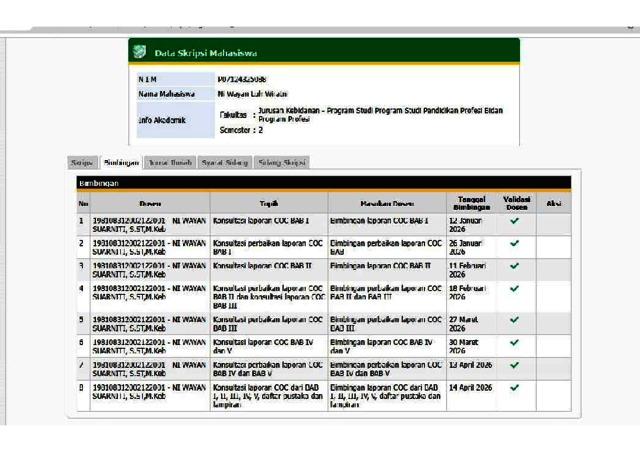Click validation checkmark for 11 Februari 2026 row

point(515,266)
